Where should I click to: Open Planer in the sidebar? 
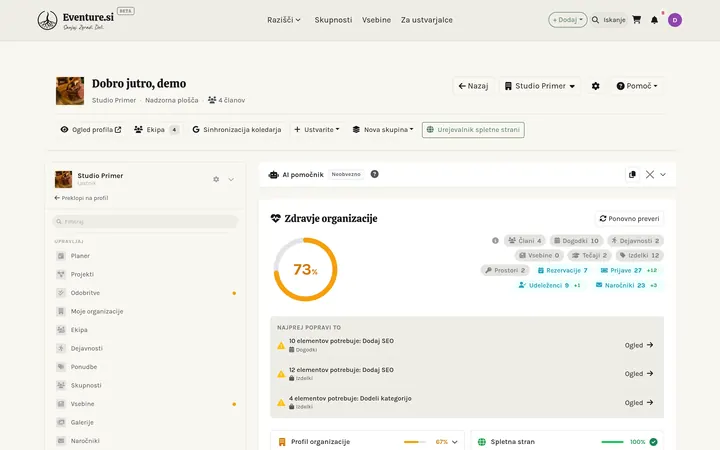point(145,256)
